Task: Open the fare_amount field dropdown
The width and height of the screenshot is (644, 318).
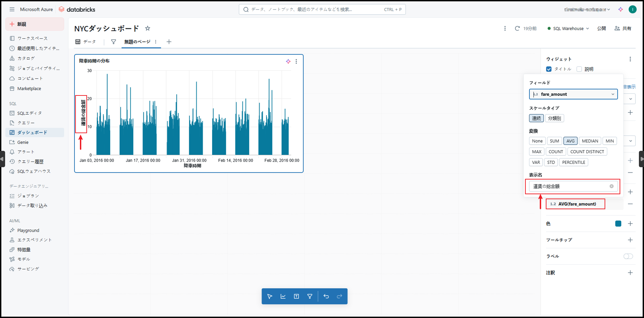Action: click(x=573, y=94)
